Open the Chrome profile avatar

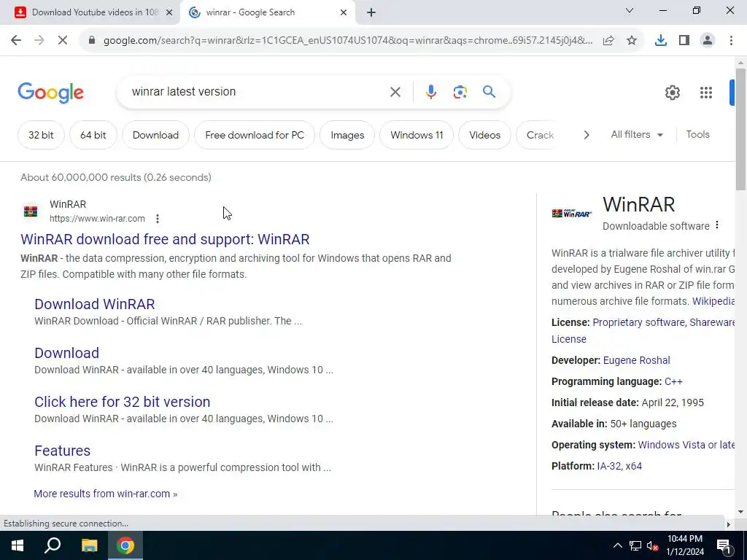[708, 41]
